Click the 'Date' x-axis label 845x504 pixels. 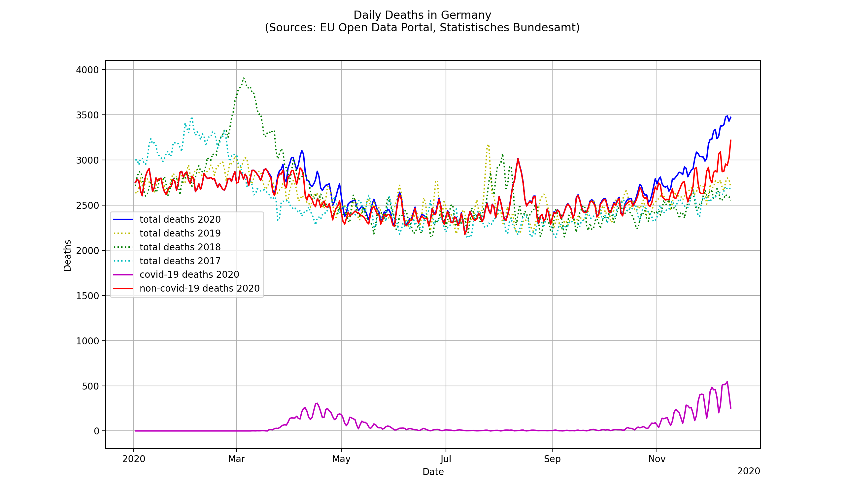(433, 472)
